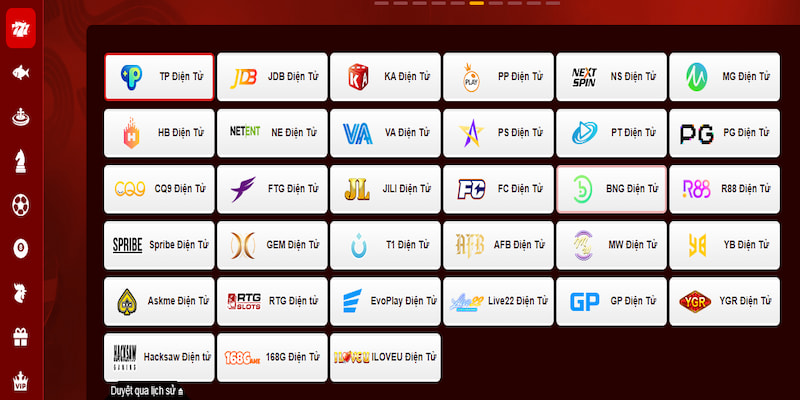Open the billiard ball lottery icon
This screenshot has width=800, height=400.
click(21, 249)
